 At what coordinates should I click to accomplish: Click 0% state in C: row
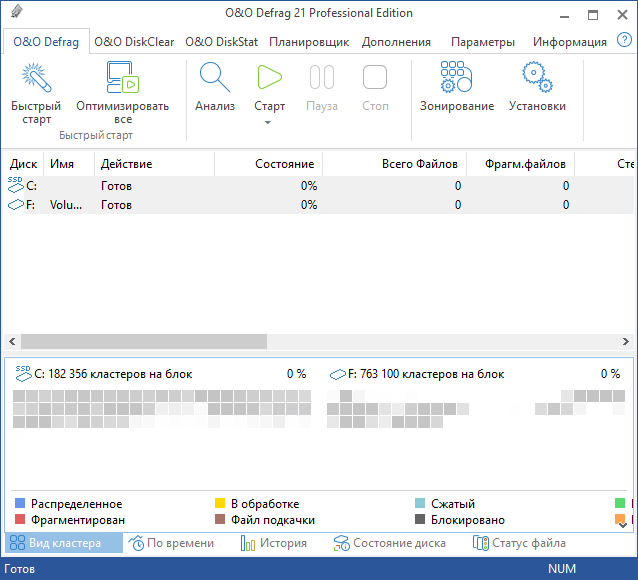click(x=309, y=186)
